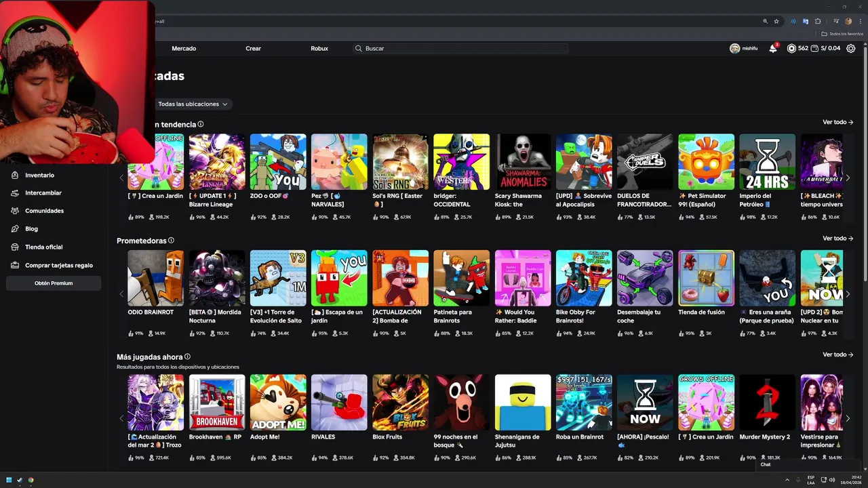Screen dimensions: 868x488
Task: Open the RIVALES game thumbnail
Action: [x=339, y=402]
